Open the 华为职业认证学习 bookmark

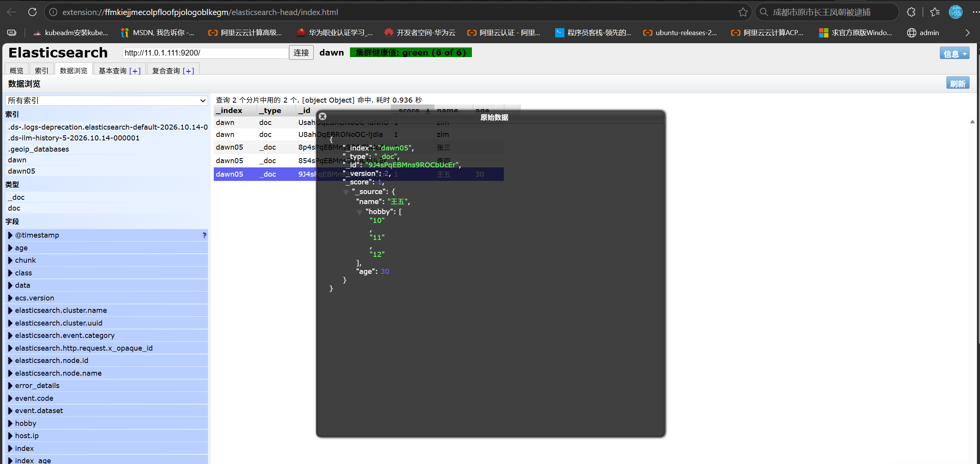[335, 33]
